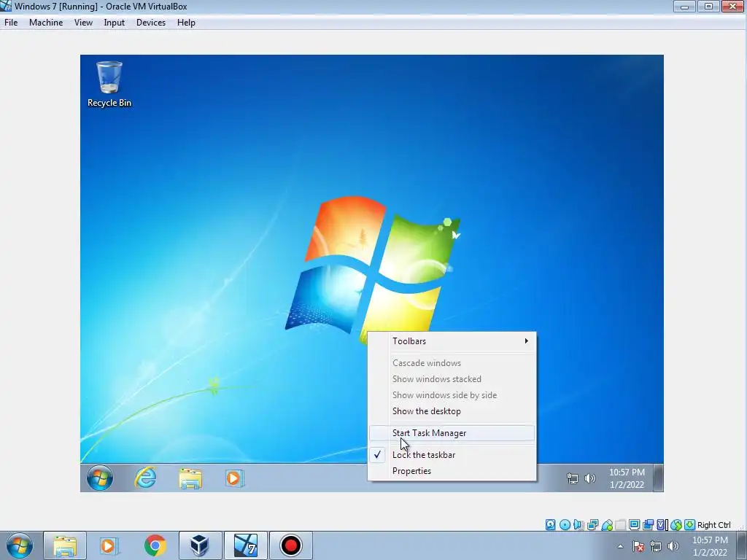Click the guest Windows 7 Start orb

(x=100, y=478)
